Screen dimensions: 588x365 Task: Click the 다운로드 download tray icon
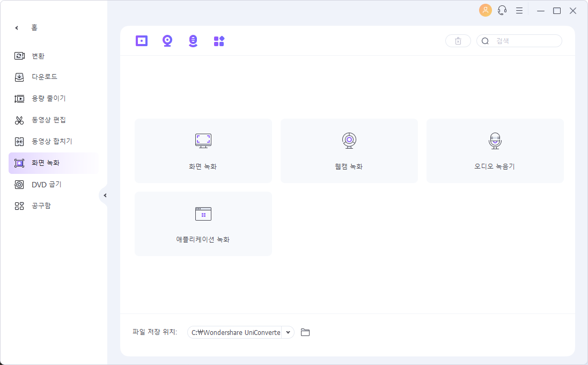tap(19, 77)
